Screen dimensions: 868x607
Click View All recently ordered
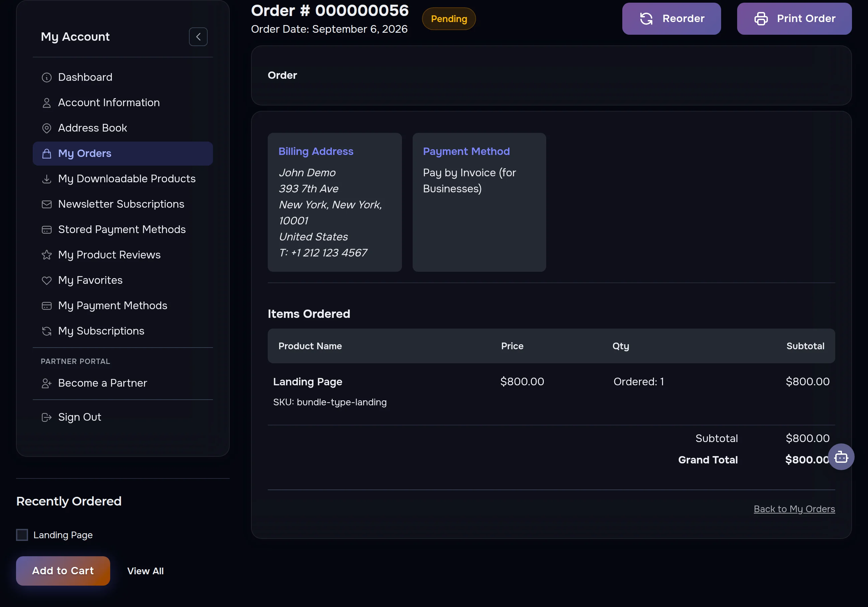click(146, 571)
